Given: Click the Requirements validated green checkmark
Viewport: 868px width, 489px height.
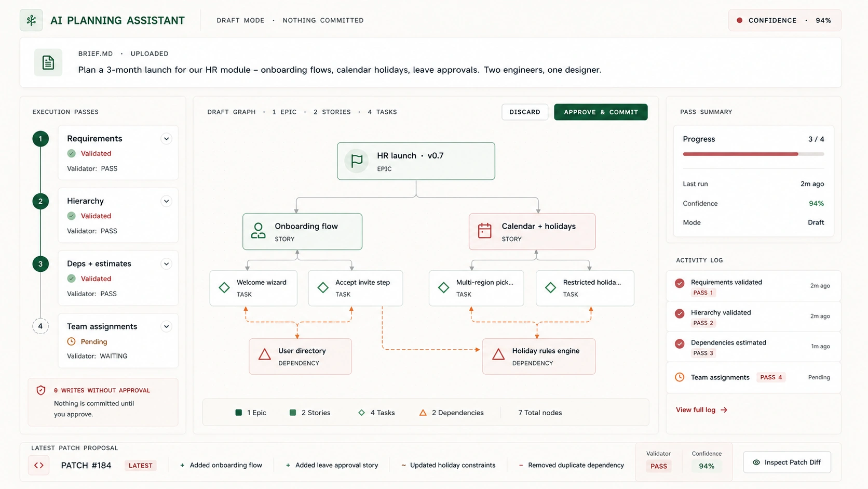Looking at the screenshot, I should pyautogui.click(x=72, y=153).
